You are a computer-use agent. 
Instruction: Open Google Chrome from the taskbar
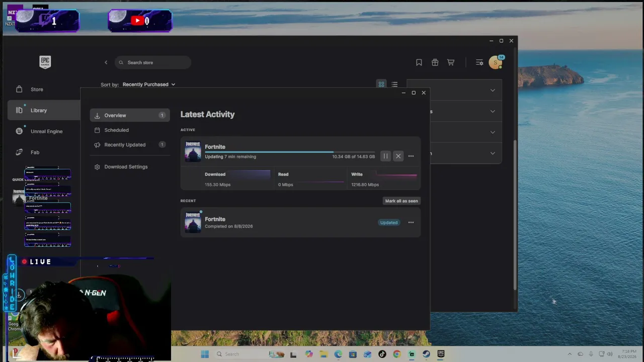coord(397,354)
